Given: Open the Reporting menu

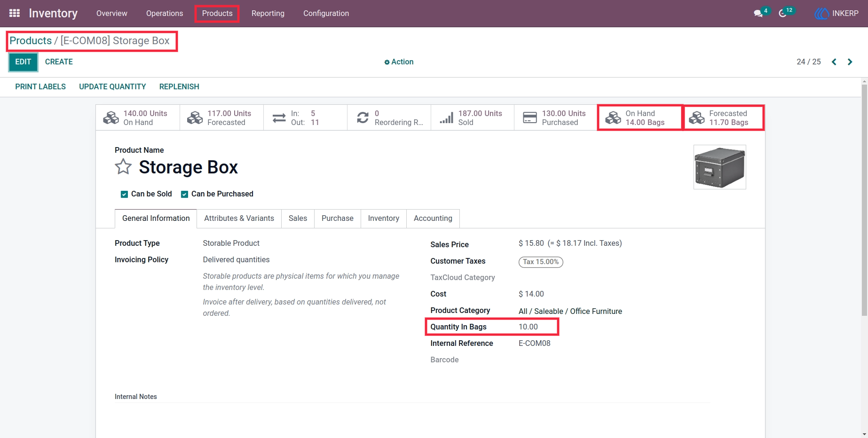Looking at the screenshot, I should tap(268, 13).
